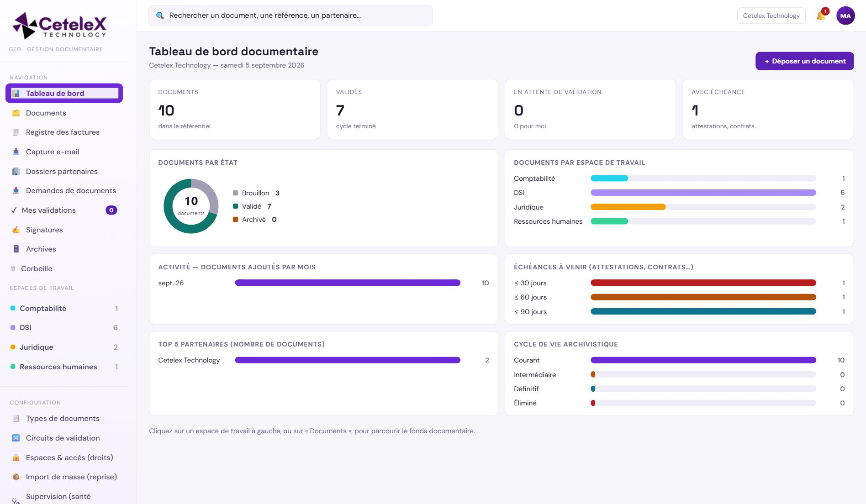This screenshot has width=866, height=504.
Task: Open the Avec échéance card
Action: point(768,109)
